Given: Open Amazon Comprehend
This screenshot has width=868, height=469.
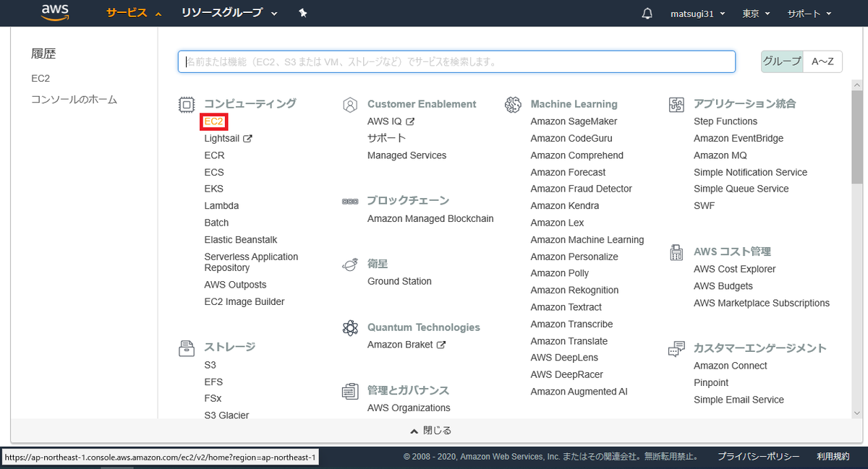Looking at the screenshot, I should [577, 155].
